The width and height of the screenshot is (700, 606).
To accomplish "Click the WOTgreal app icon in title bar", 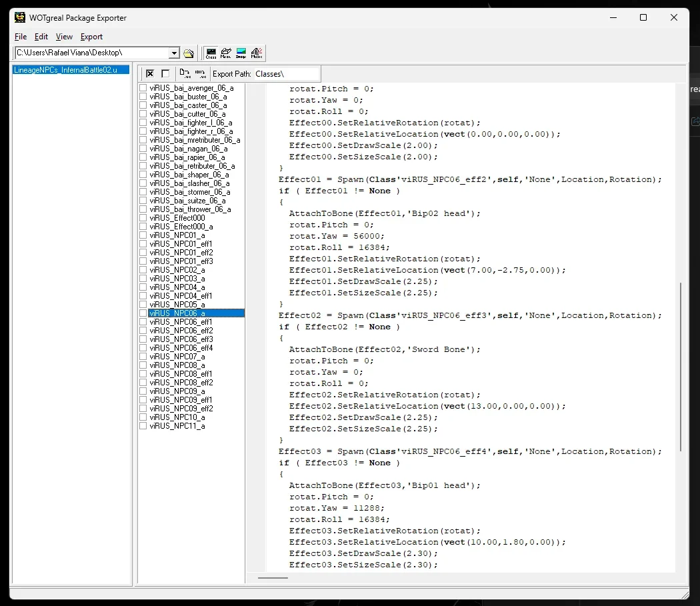I will [x=19, y=18].
